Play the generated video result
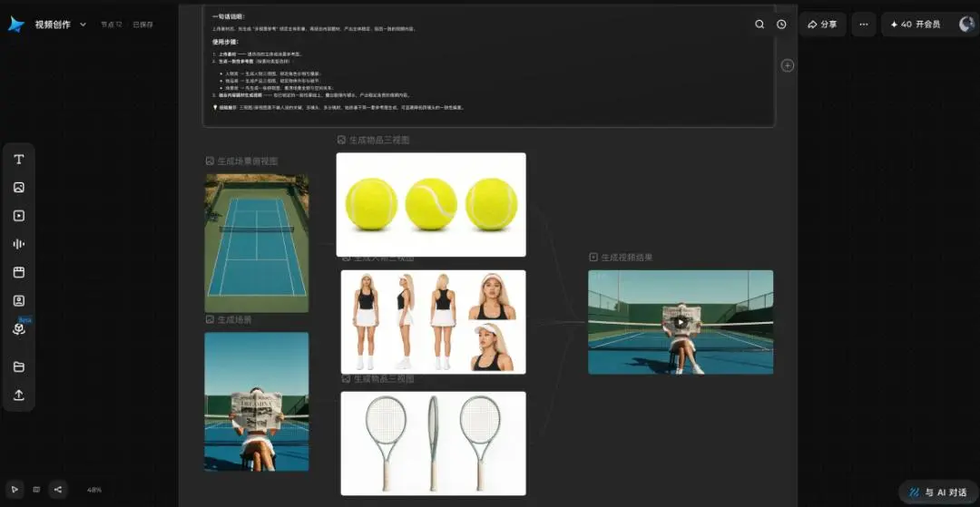 click(680, 322)
